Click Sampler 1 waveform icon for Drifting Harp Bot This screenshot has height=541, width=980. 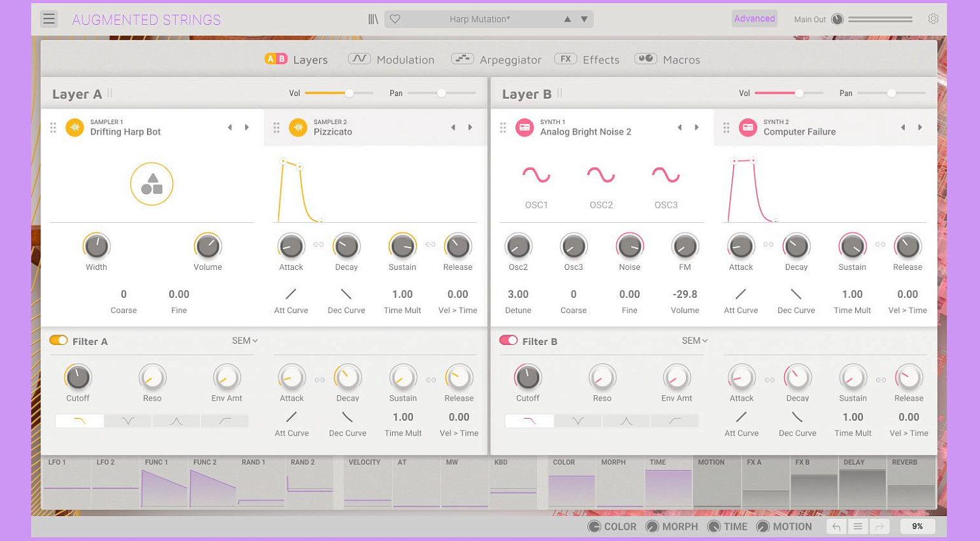coord(74,127)
